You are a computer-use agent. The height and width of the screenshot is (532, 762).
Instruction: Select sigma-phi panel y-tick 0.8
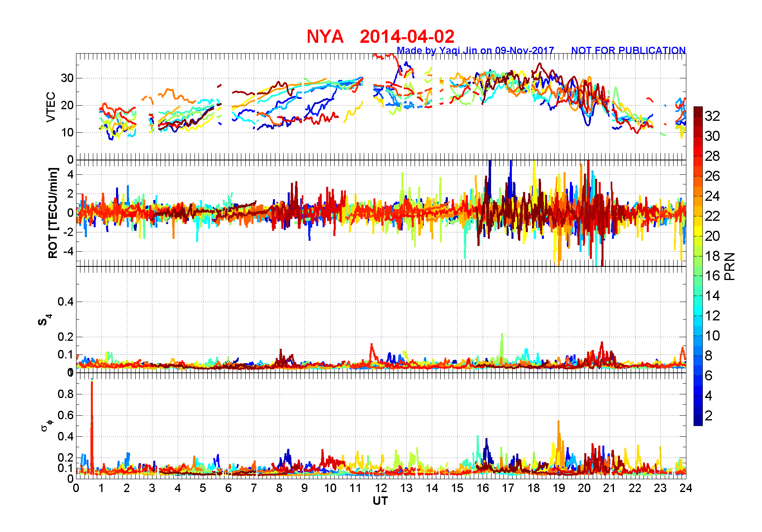tap(66, 394)
